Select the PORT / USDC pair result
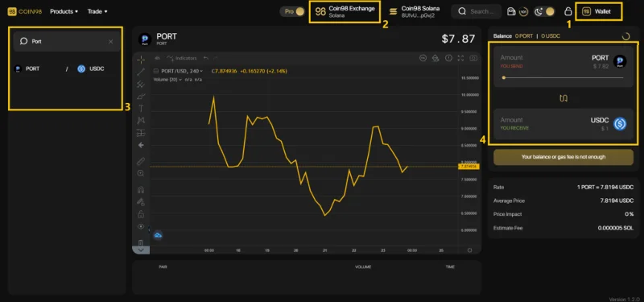The image size is (644, 302). [60, 68]
